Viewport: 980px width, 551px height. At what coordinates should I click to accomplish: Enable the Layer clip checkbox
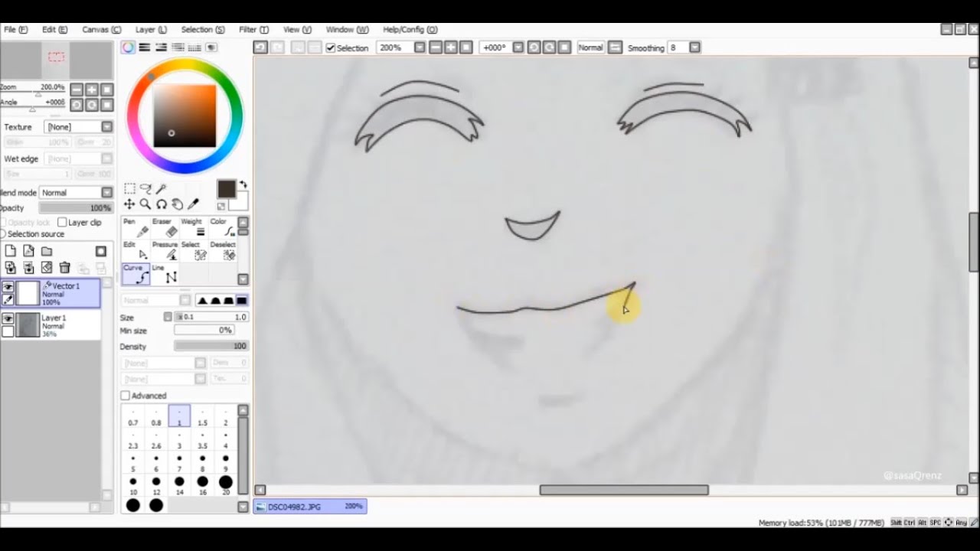62,222
